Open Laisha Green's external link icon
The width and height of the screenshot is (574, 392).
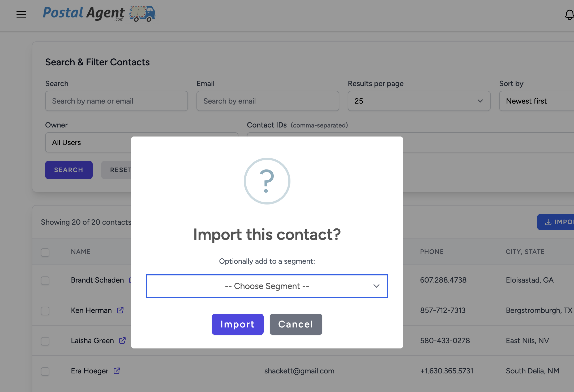(122, 340)
